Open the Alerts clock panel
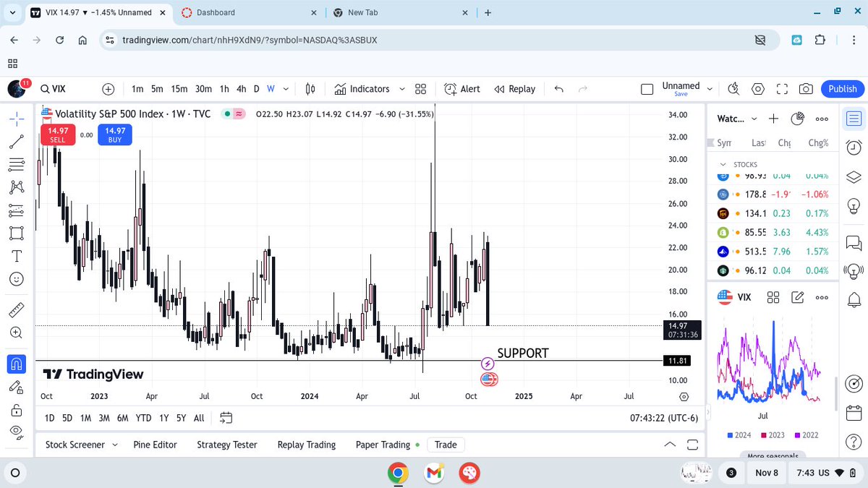868x488 pixels. click(854, 147)
